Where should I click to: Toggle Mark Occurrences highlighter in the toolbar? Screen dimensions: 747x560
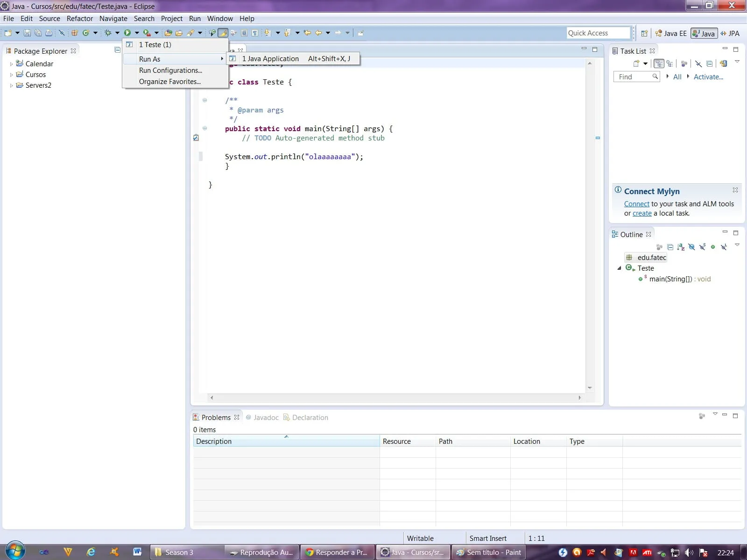(223, 33)
